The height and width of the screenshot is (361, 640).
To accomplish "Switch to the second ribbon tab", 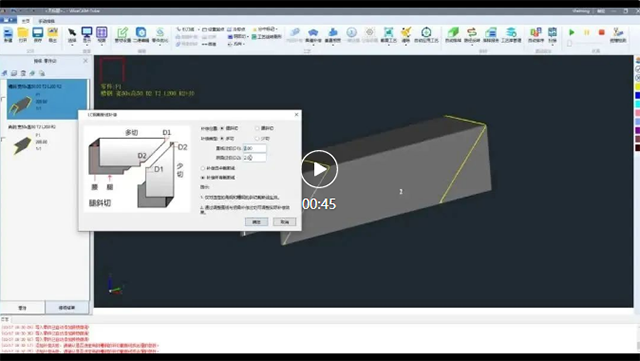I will coord(47,21).
